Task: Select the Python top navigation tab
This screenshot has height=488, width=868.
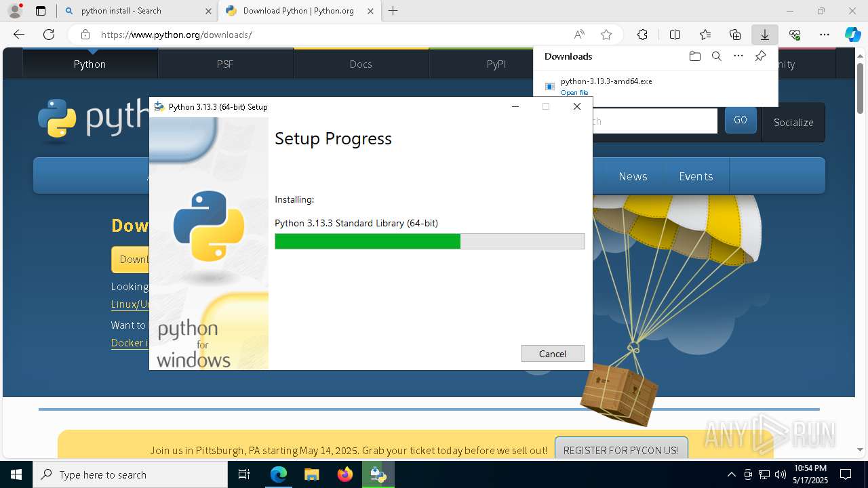Action: [90, 64]
